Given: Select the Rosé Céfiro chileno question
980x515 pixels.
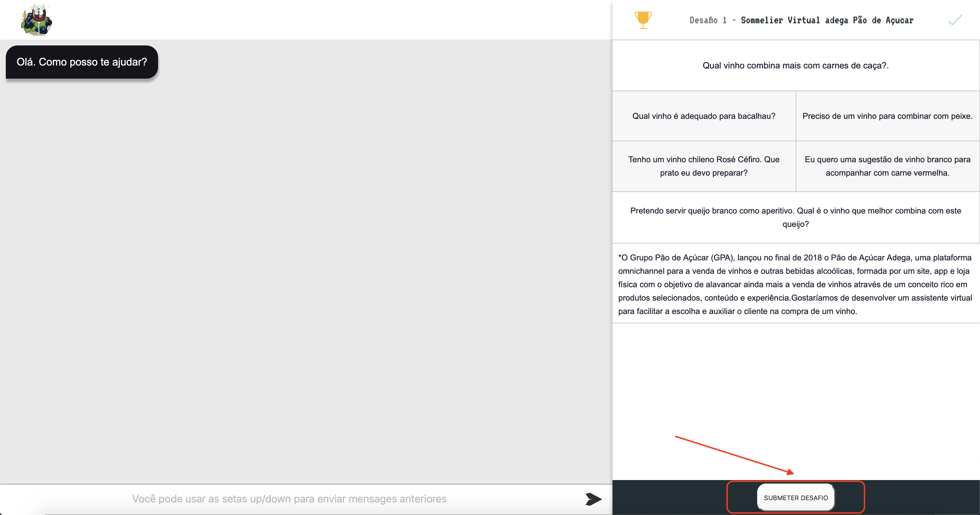Looking at the screenshot, I should pos(703,166).
